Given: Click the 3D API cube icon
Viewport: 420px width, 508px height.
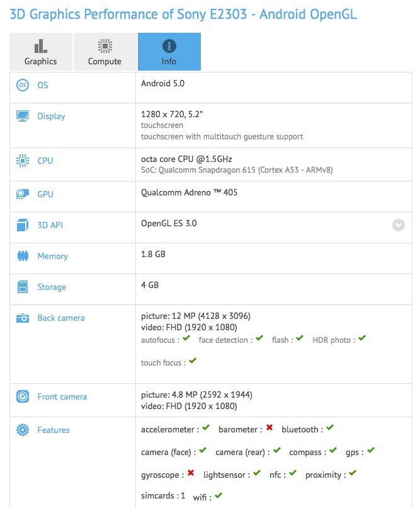Looking at the screenshot, I should point(23,225).
